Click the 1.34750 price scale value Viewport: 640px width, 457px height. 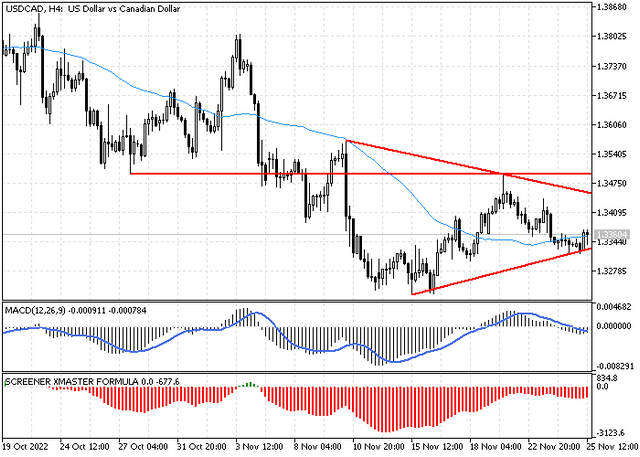[x=611, y=184]
